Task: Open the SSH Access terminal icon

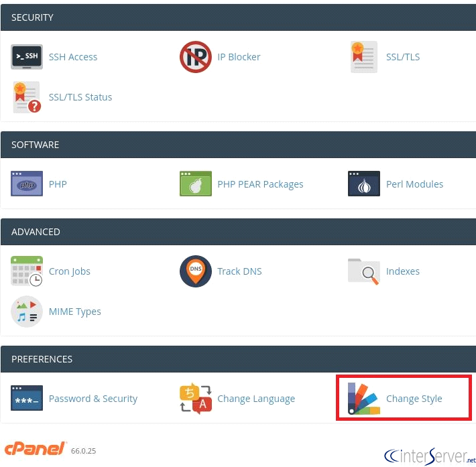Action: pos(27,57)
